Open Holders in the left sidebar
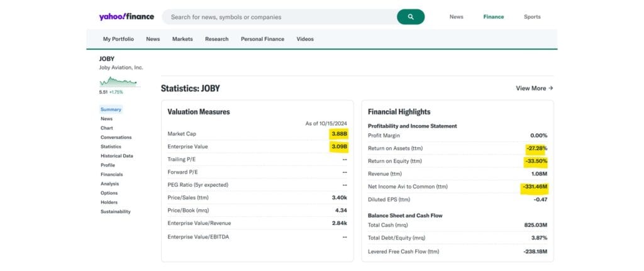644x271 pixels. pos(109,202)
